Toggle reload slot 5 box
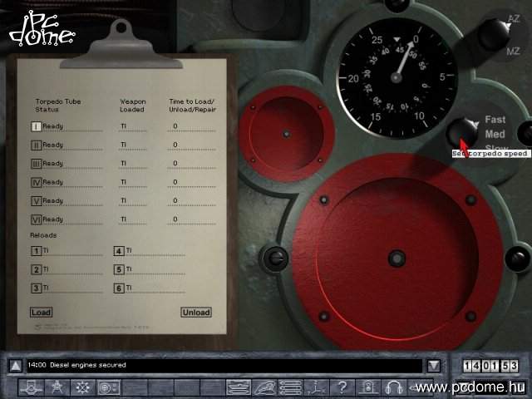Screen dimensions: 532x399 pos(119,269)
